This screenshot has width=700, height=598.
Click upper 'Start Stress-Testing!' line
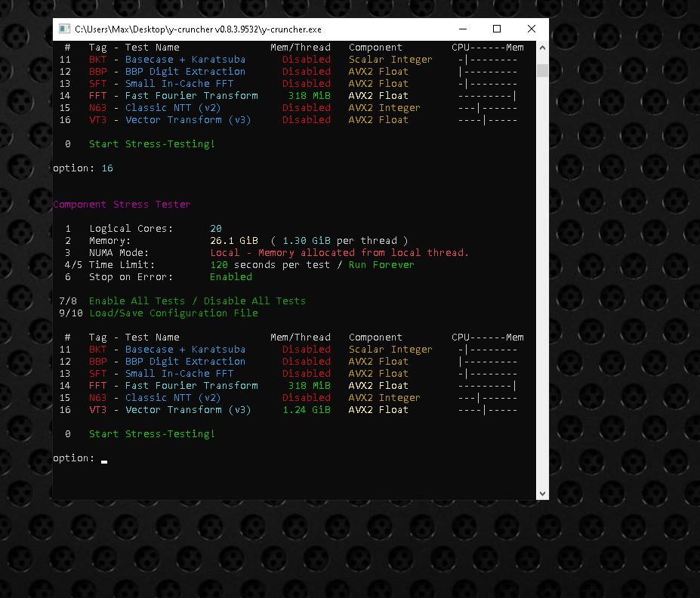click(152, 143)
